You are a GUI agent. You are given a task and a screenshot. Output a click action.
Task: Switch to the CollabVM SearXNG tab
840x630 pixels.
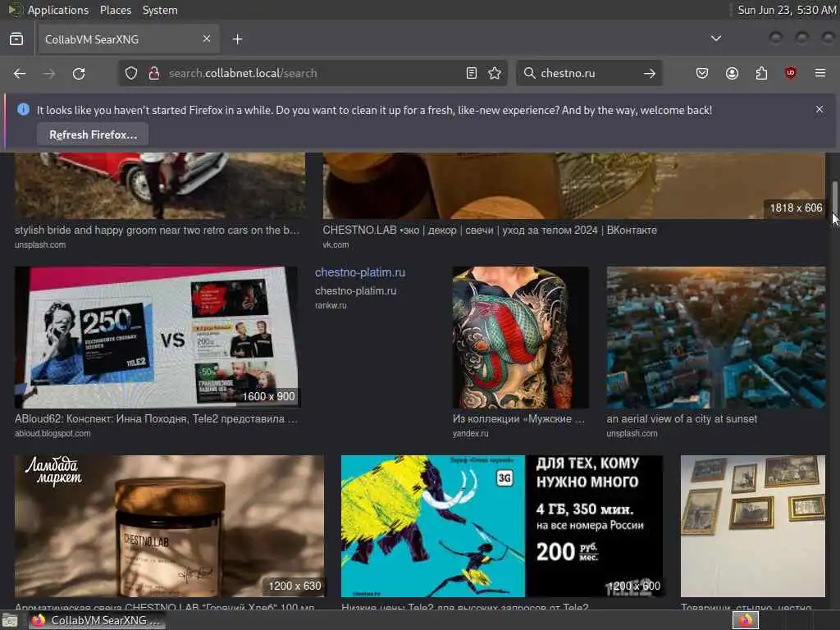pyautogui.click(x=129, y=39)
